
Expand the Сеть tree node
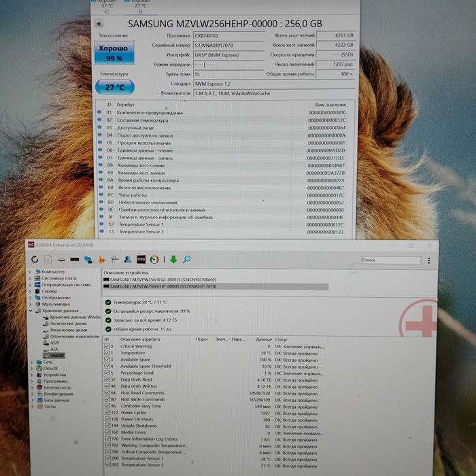[x=31, y=362]
